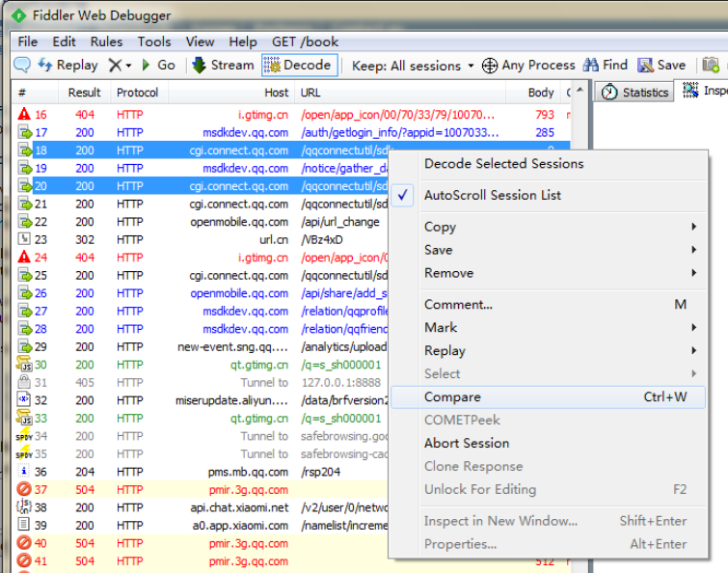Expand the Replay submenu in context menu
This screenshot has width=728, height=573.
pyautogui.click(x=548, y=351)
